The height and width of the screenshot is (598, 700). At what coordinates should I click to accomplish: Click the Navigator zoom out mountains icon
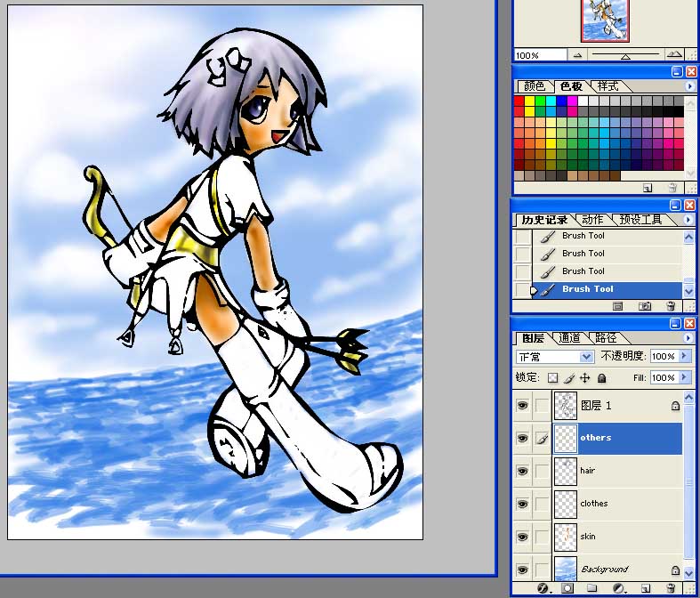pyautogui.click(x=577, y=55)
